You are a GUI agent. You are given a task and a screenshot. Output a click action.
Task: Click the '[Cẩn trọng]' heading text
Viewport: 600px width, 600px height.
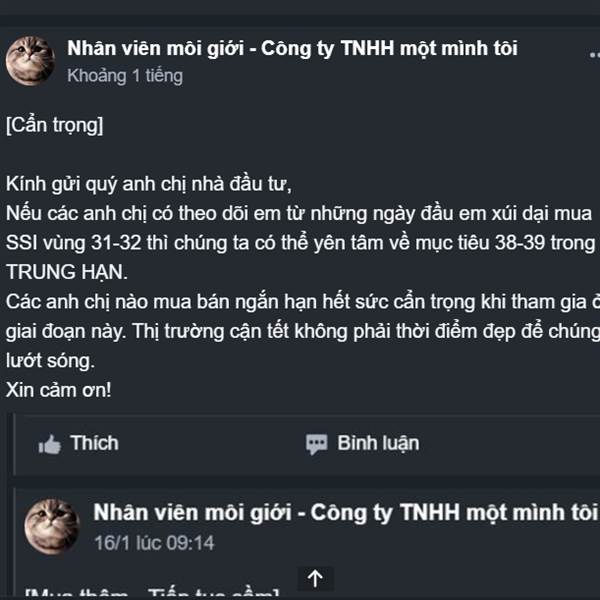click(x=54, y=127)
